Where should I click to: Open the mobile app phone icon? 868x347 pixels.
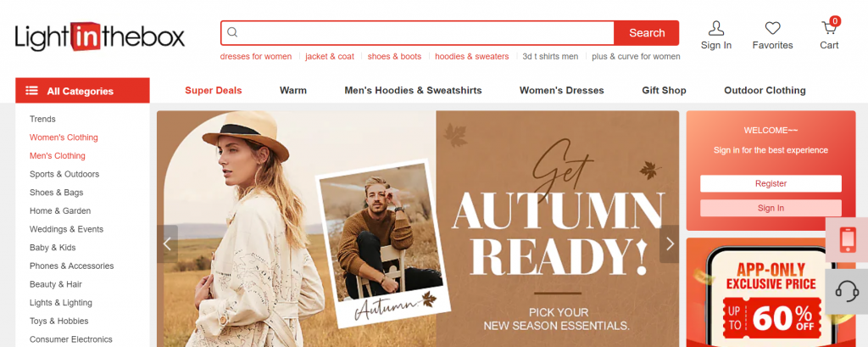pos(847,240)
